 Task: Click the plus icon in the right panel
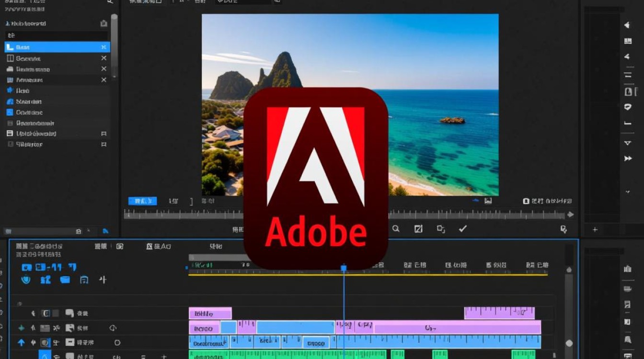(x=595, y=230)
